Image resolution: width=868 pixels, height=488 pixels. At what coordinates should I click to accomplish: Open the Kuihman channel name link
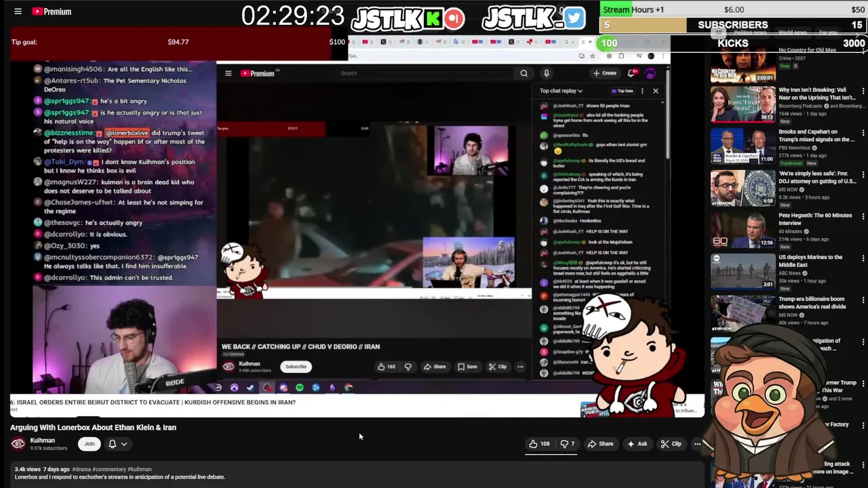click(43, 441)
